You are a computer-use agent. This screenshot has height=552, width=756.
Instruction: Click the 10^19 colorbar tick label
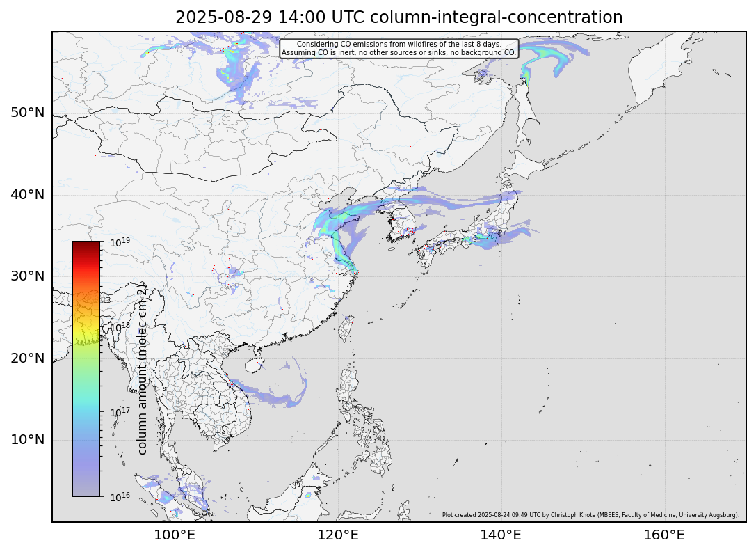tap(120, 242)
